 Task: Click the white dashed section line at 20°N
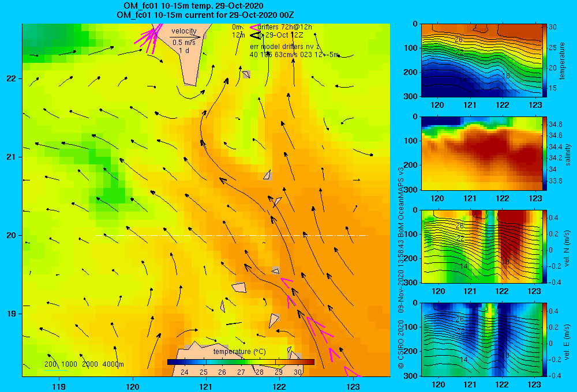click(x=231, y=235)
